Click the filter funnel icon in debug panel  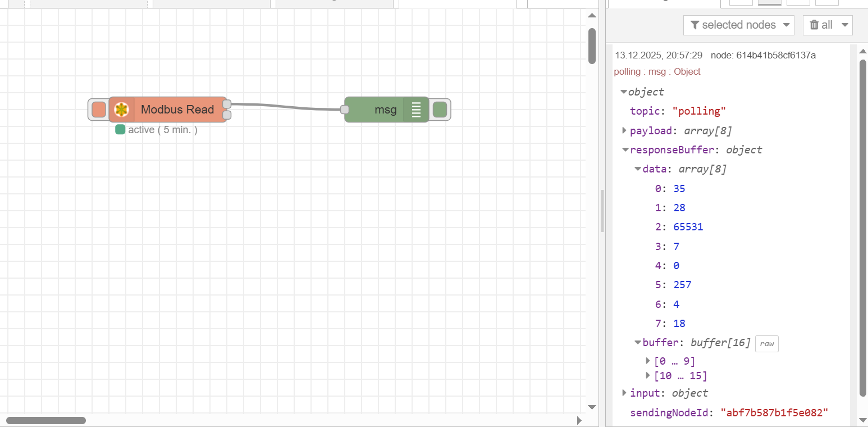pos(695,25)
